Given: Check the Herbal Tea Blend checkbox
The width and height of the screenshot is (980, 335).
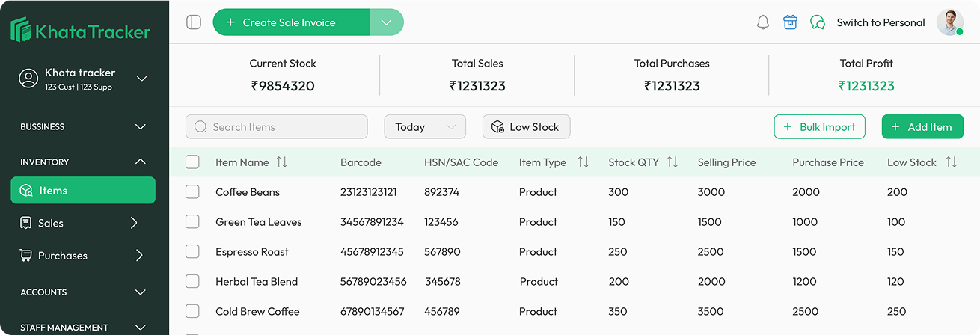Looking at the screenshot, I should tap(192, 281).
